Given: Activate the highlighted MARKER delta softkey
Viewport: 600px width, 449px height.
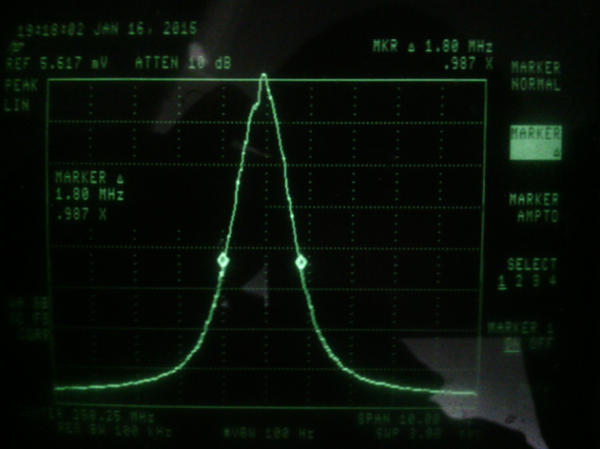Looking at the screenshot, I should [x=535, y=142].
